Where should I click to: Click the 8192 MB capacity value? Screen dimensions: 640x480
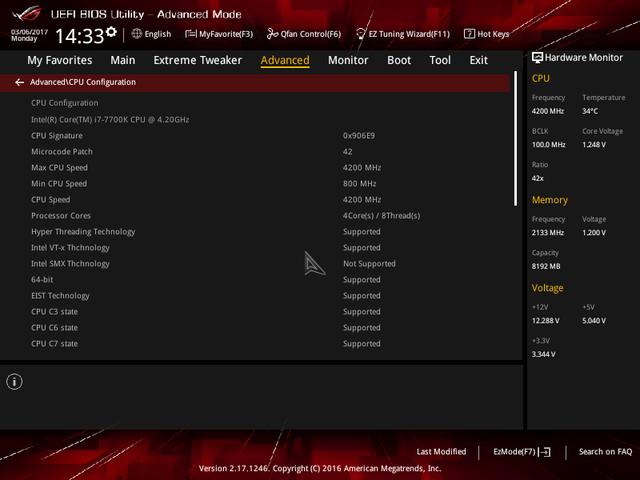(x=546, y=266)
